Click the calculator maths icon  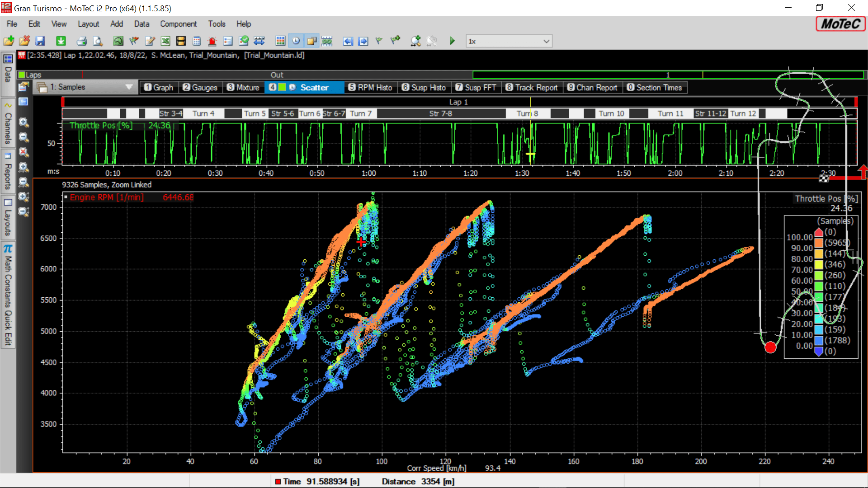[197, 41]
